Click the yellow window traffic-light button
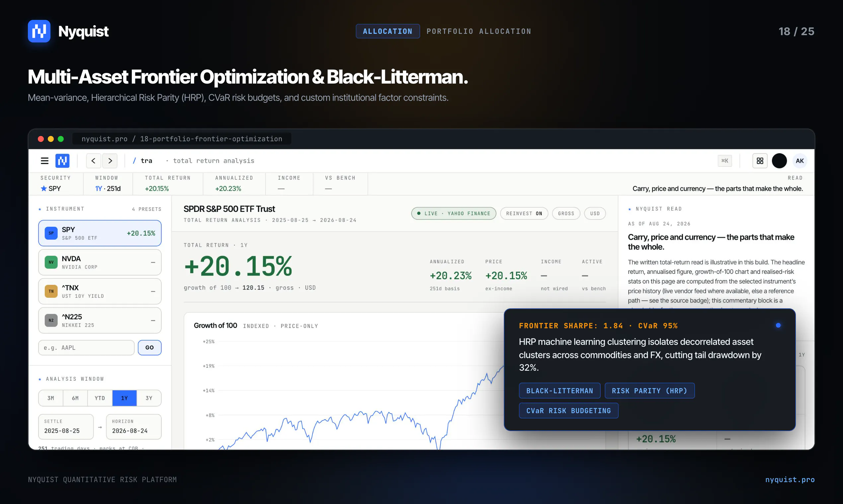The image size is (843, 504). tap(51, 139)
